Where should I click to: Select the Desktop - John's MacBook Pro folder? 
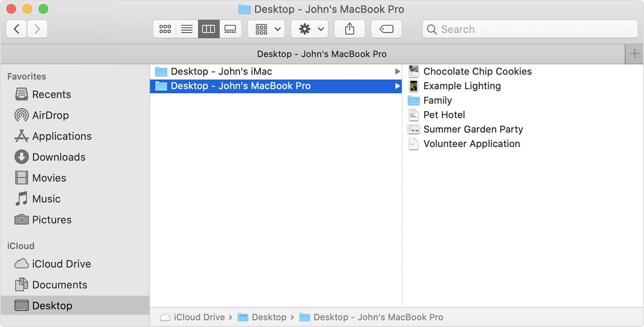(276, 86)
